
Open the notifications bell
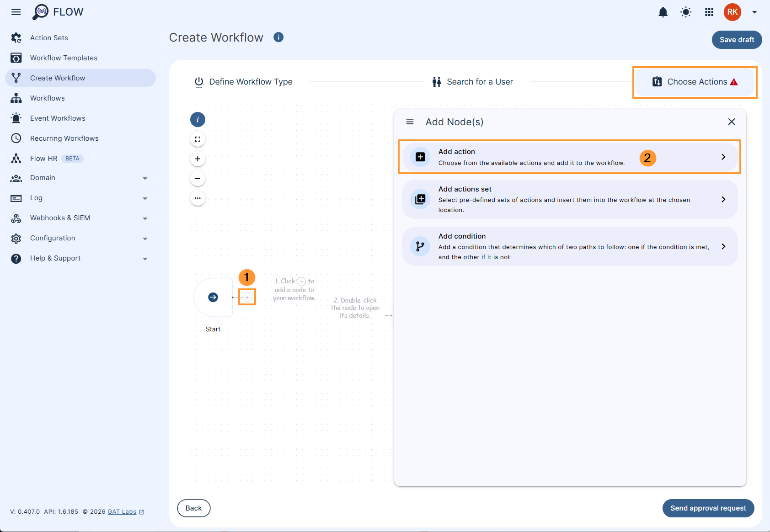663,12
